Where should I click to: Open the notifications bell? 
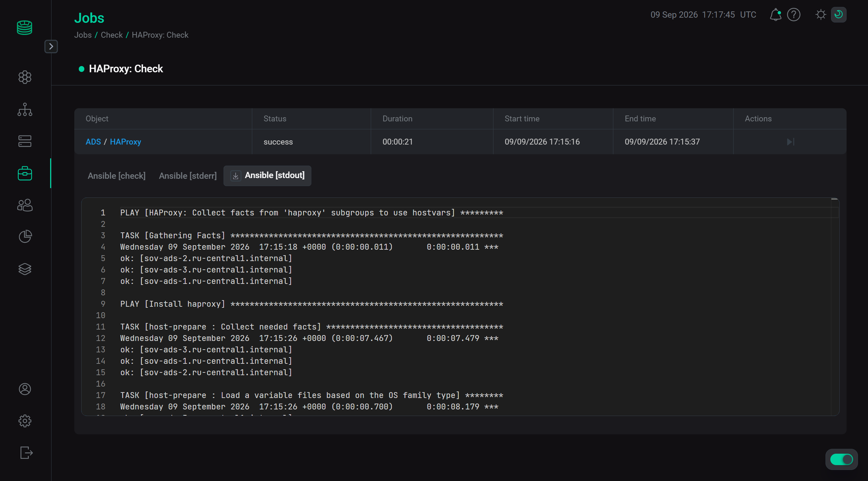coord(775,15)
